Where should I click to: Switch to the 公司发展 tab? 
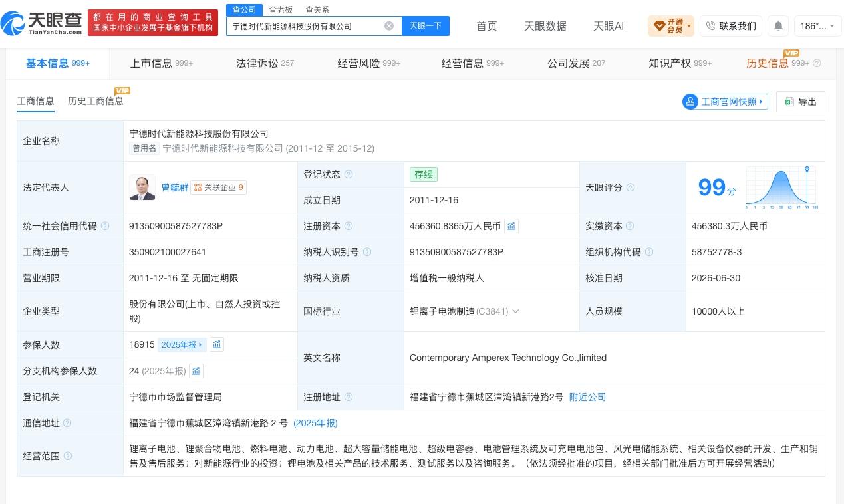pyautogui.click(x=576, y=63)
